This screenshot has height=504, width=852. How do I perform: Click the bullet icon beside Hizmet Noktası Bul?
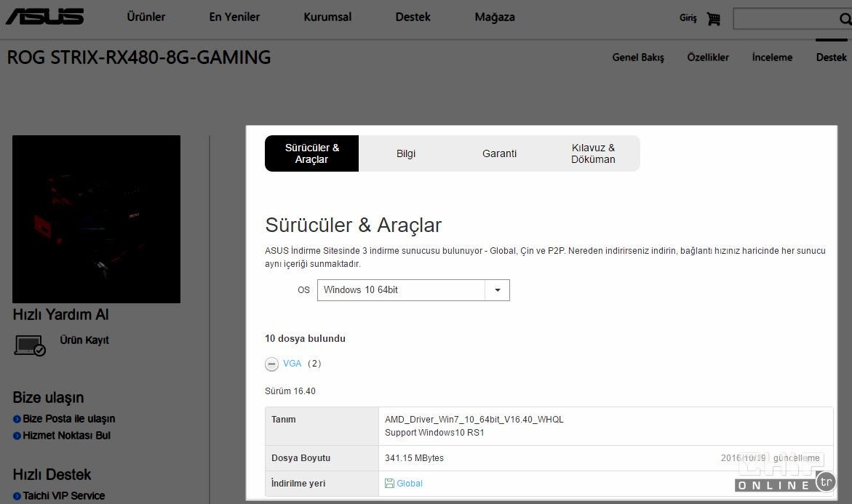point(17,436)
